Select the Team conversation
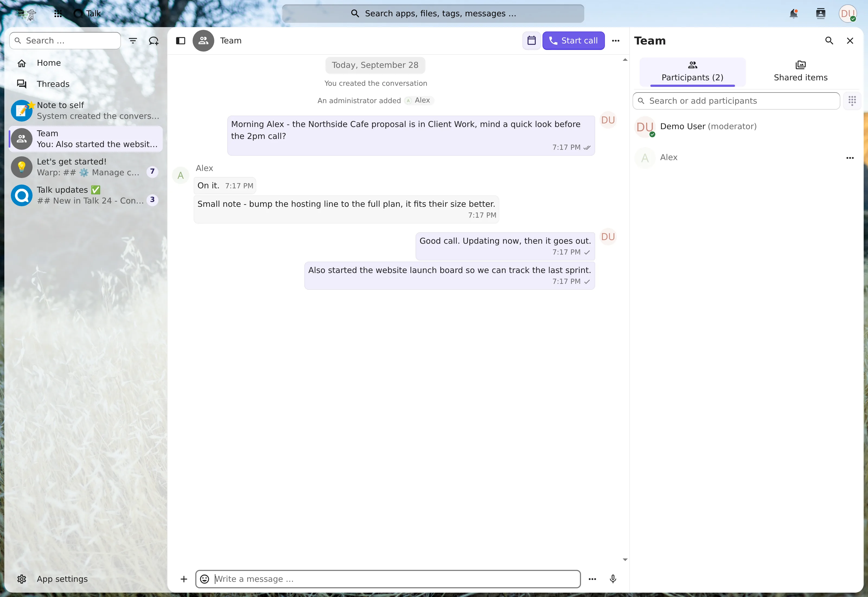The width and height of the screenshot is (868, 597). [x=86, y=139]
